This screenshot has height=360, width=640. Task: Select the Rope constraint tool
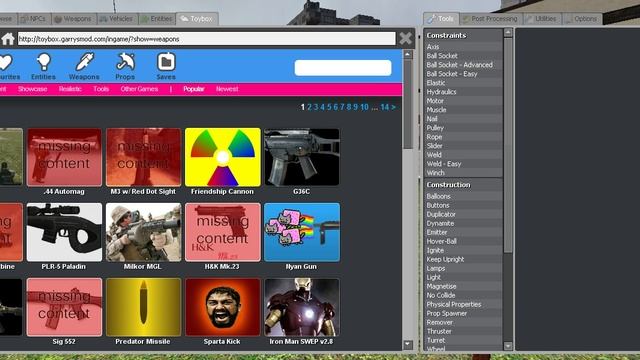463,137
